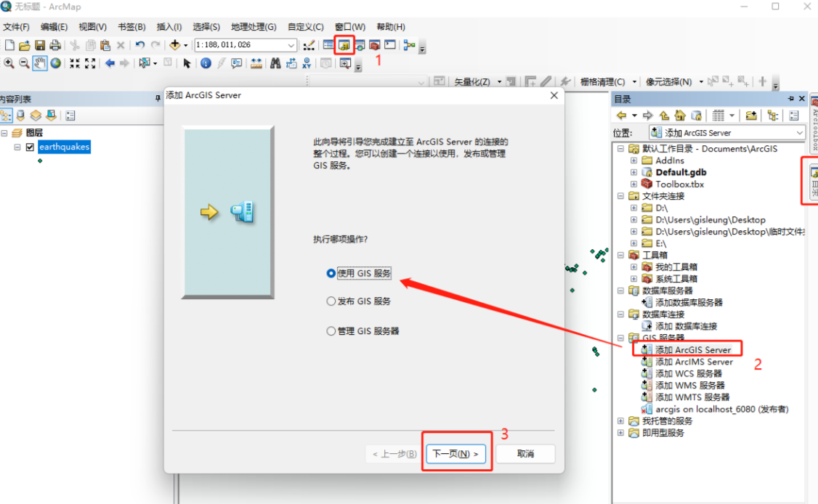The image size is (818, 504).
Task: Select 添加 WMS 服务器 tree item
Action: 689,386
